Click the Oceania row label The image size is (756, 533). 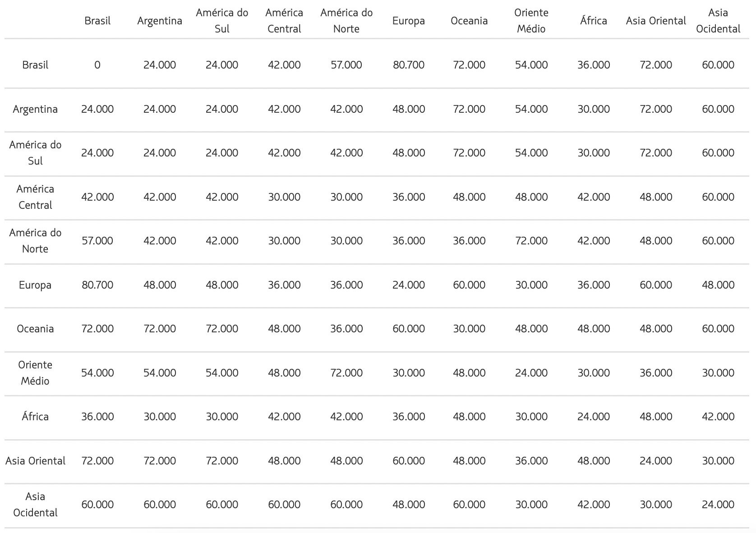(35, 329)
